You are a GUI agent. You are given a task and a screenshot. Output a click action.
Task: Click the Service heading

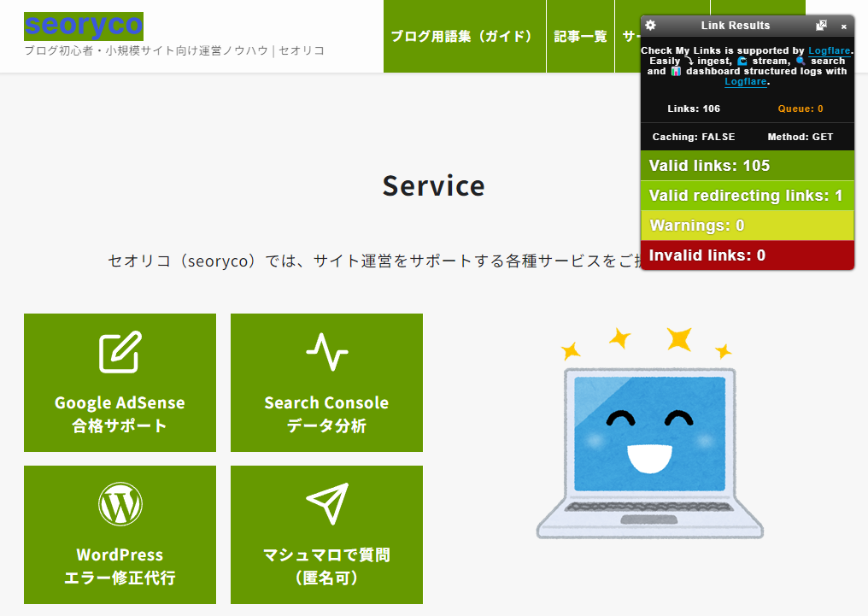433,186
